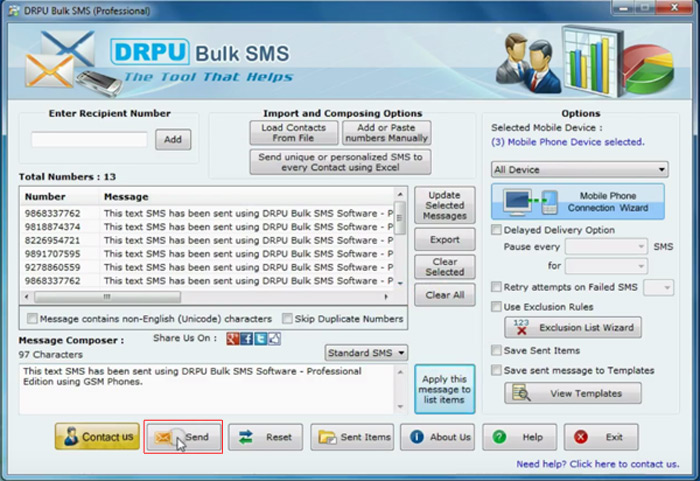Click the Number column header
This screenshot has height=481, width=700.
[x=59, y=197]
